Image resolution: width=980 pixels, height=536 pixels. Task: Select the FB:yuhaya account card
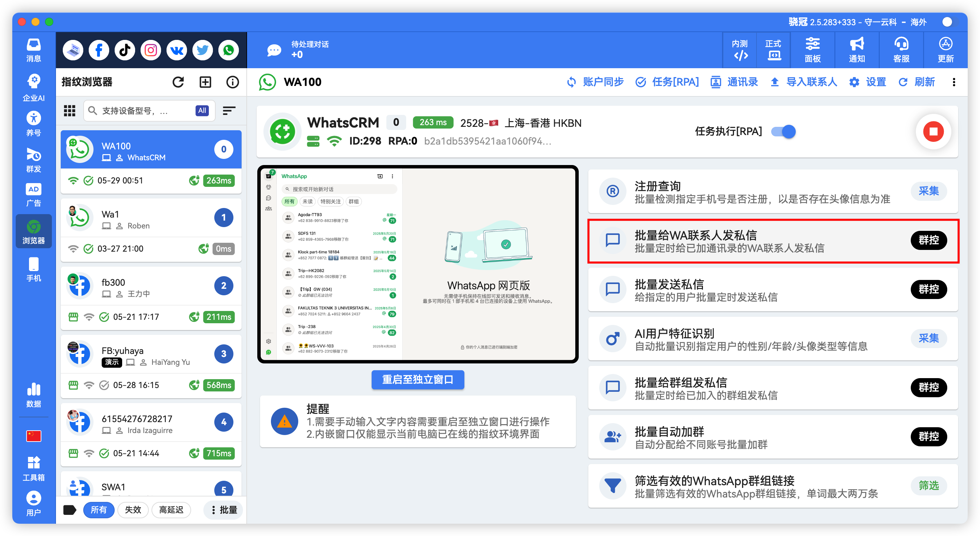151,367
